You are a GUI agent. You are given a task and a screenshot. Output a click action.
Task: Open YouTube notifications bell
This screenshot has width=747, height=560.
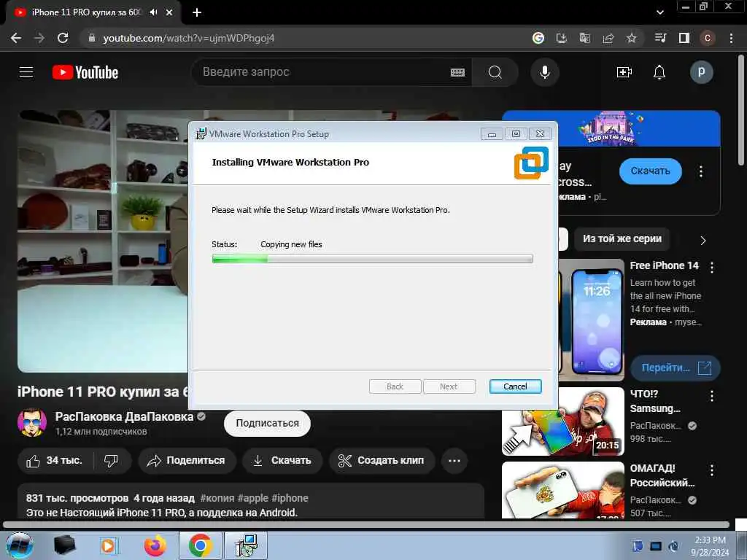click(659, 72)
